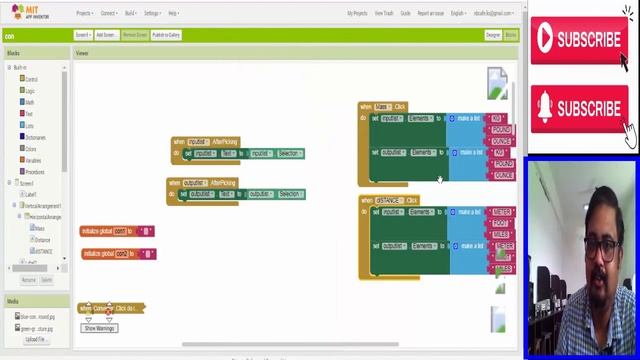Open the user account email dropdown
The width and height of the screenshot is (640, 360).
tap(493, 13)
